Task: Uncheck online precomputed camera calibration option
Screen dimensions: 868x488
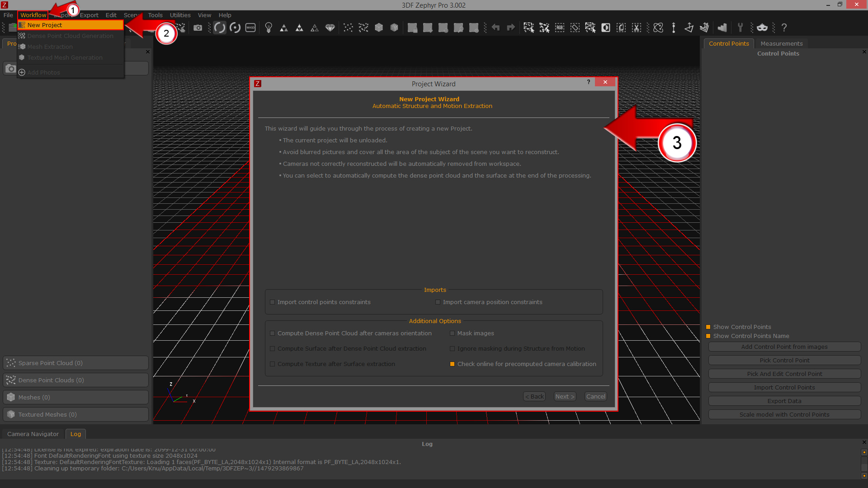Action: tap(452, 364)
